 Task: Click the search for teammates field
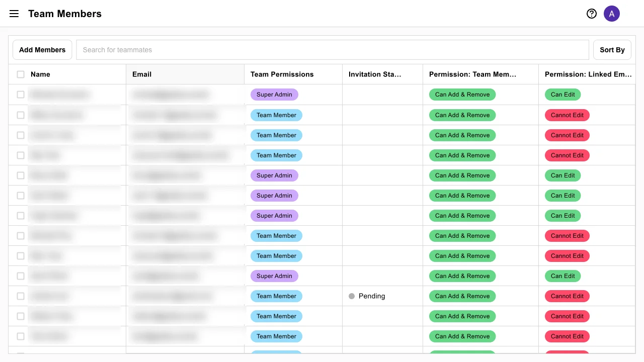pos(332,50)
